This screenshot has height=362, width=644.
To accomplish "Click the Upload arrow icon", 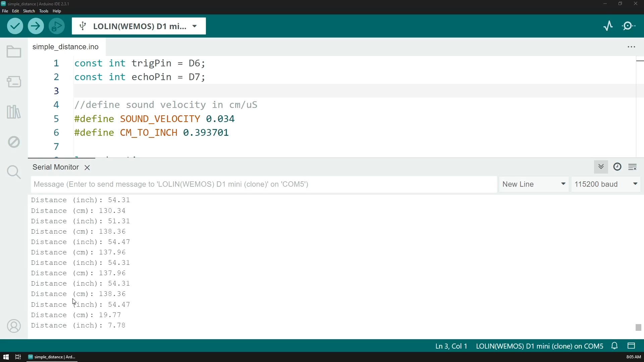I will click(35, 25).
